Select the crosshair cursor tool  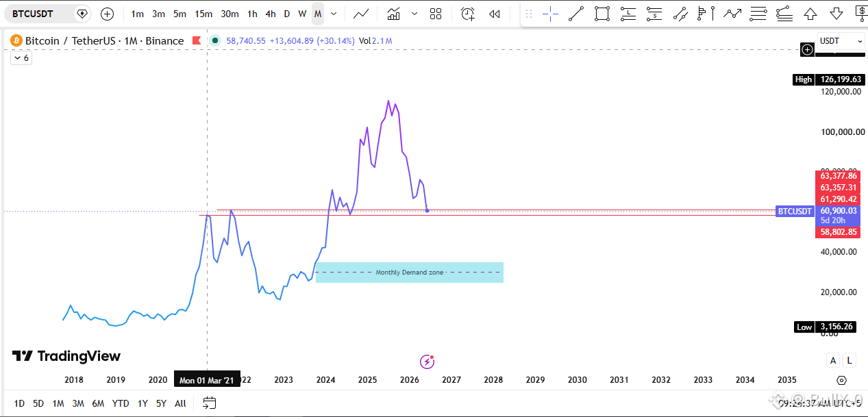[x=550, y=13]
